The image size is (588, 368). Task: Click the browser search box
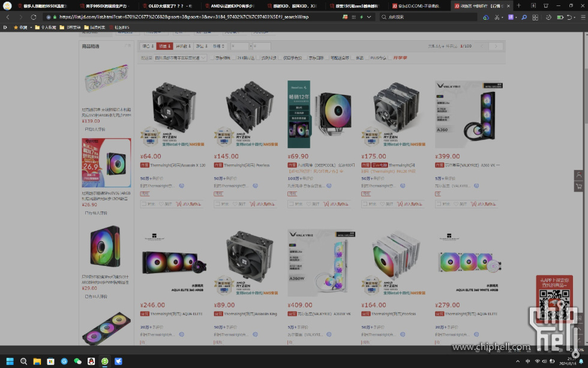point(428,17)
